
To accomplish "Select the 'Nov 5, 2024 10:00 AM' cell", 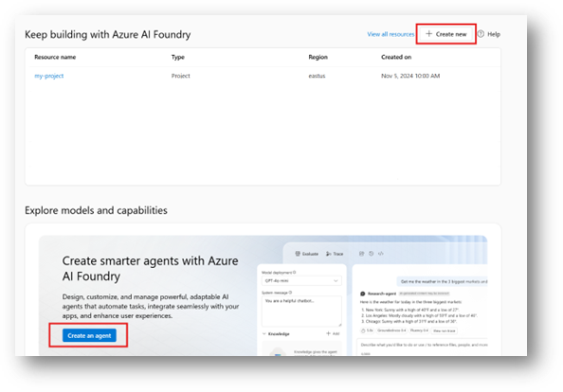I will tap(410, 76).
